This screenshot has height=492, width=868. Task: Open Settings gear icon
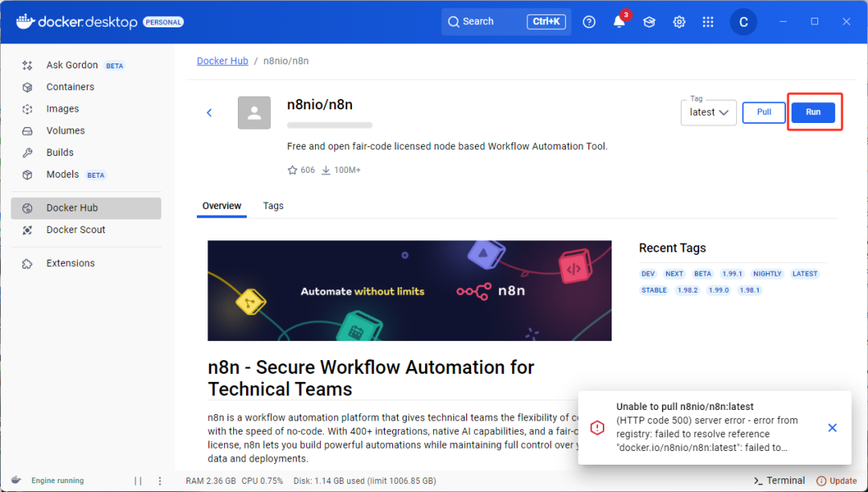678,23
